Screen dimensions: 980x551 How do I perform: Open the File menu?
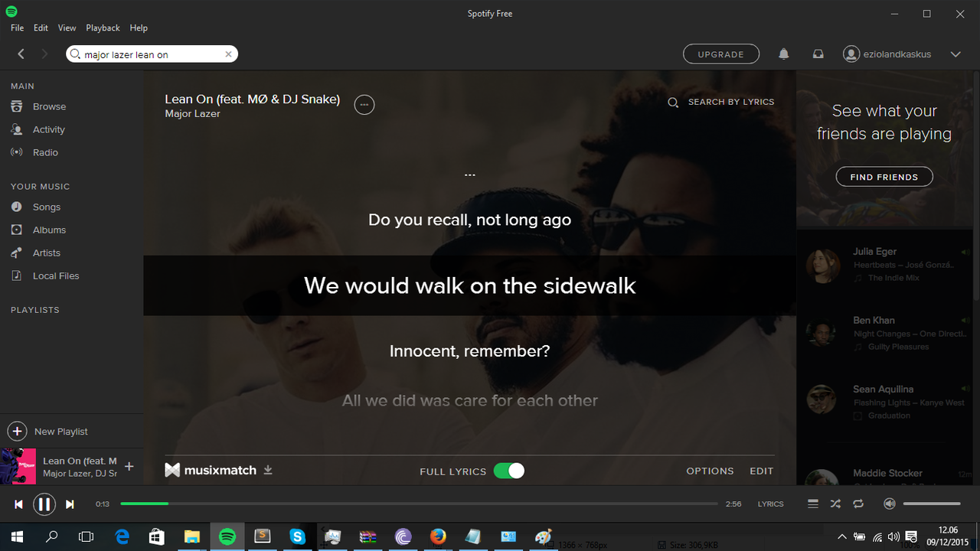pos(17,28)
